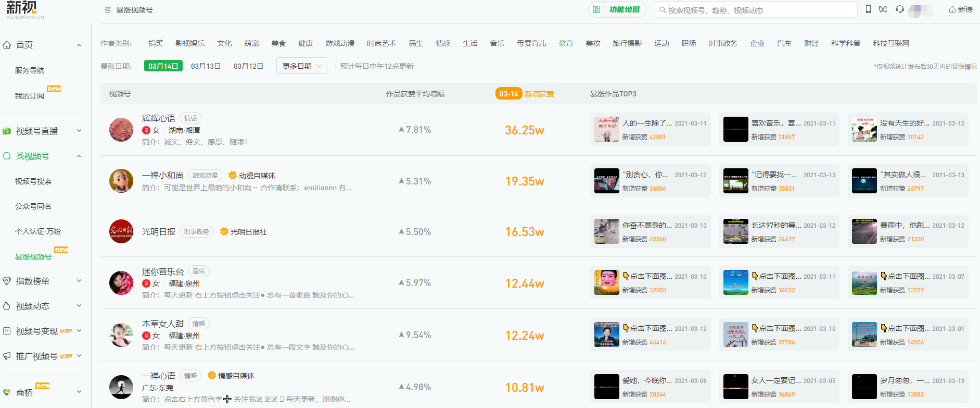
Task: Open 视频号搜索 sidebar item
Action: 33,181
